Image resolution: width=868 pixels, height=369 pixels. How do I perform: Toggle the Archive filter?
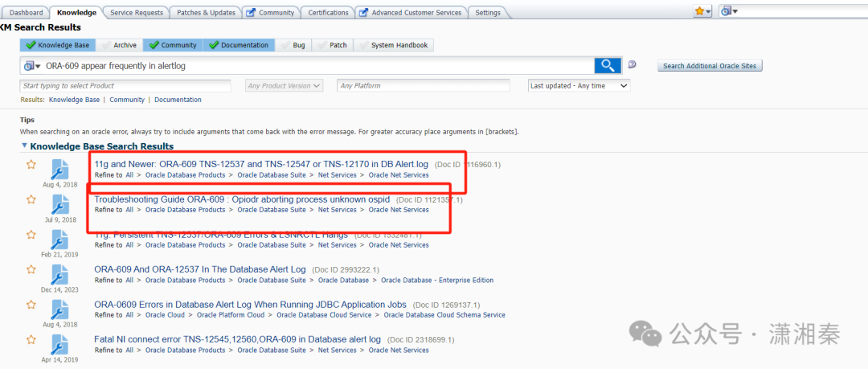pos(120,45)
